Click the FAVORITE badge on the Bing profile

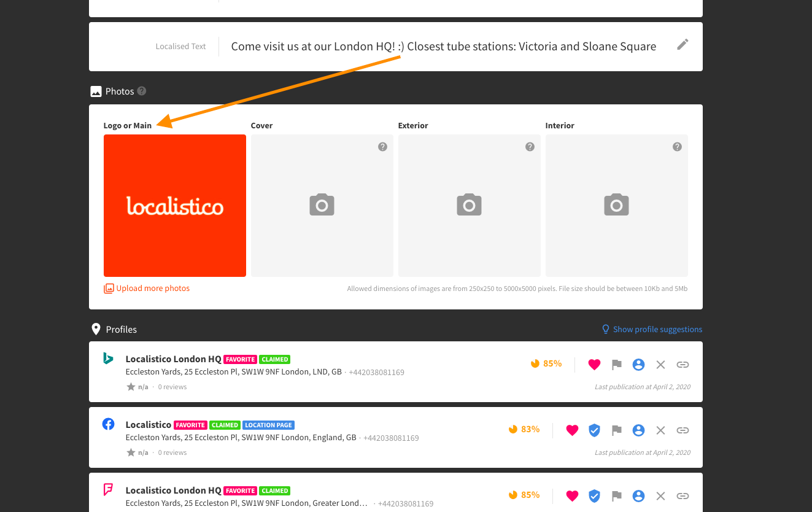click(x=240, y=359)
